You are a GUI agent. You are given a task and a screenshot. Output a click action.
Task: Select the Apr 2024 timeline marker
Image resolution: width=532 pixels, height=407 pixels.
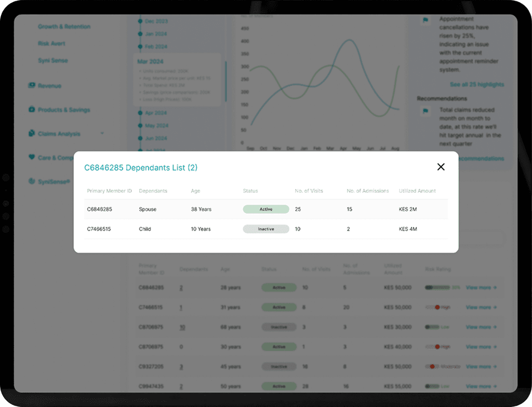click(140, 113)
